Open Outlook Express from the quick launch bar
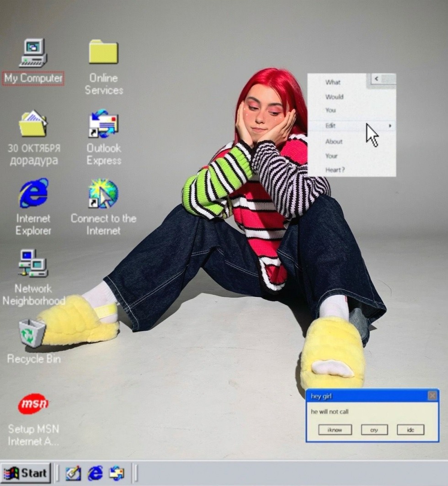 coord(117,473)
